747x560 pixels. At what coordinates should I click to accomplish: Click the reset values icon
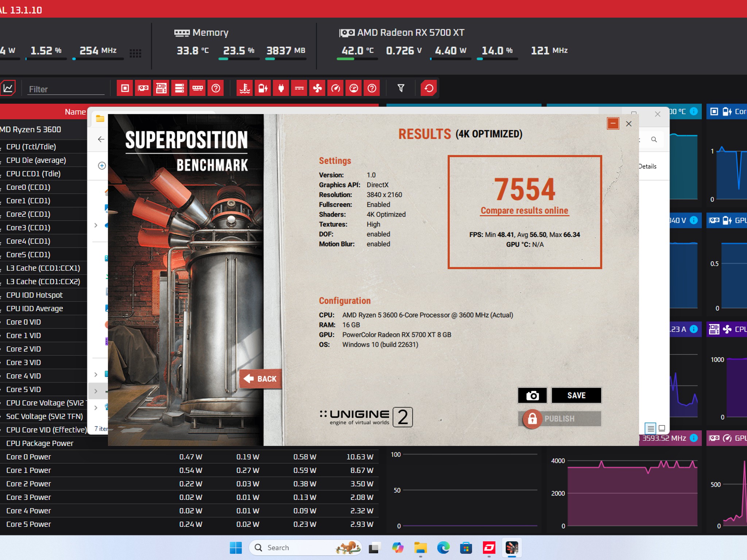(429, 88)
